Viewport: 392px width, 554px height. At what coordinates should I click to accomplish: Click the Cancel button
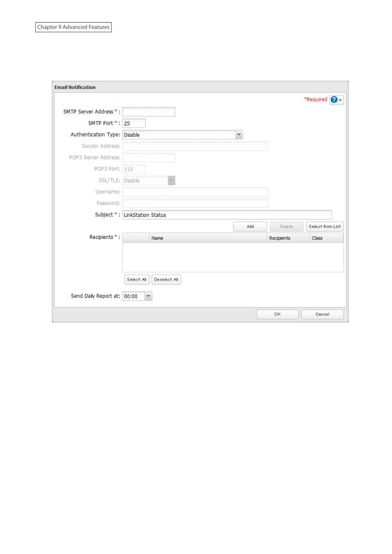click(322, 315)
